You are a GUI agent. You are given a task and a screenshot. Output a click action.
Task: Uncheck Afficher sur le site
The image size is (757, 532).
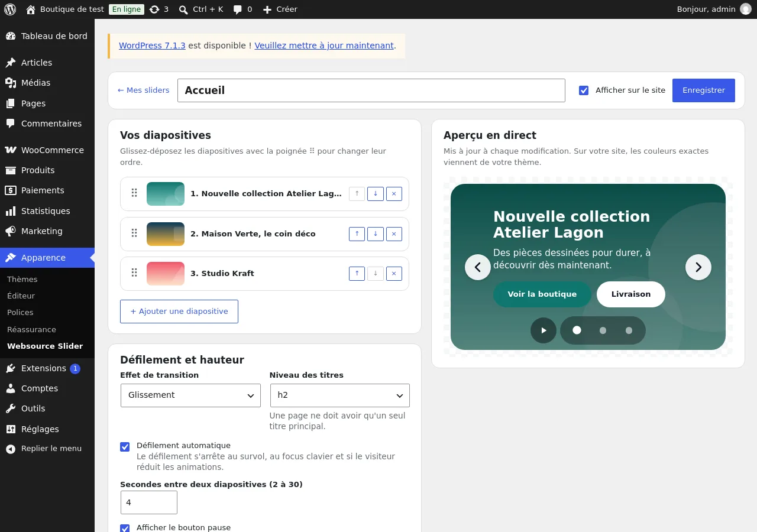584,90
